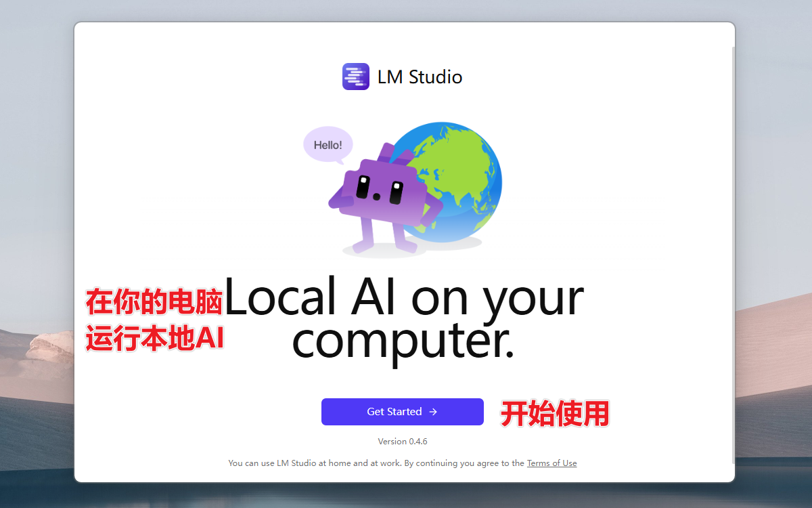Select the Version 0.4.6 label

[x=403, y=442]
